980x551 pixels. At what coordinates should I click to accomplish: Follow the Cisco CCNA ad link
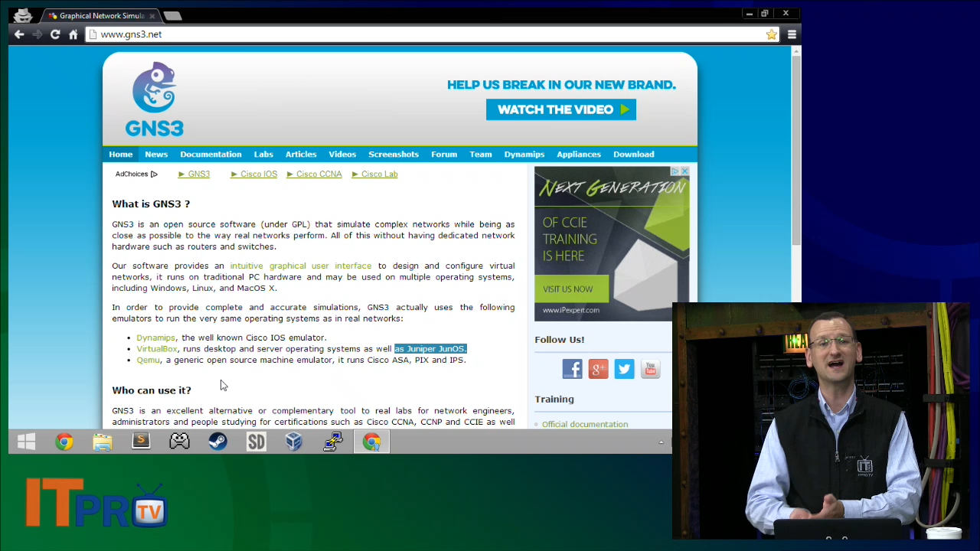pos(319,174)
